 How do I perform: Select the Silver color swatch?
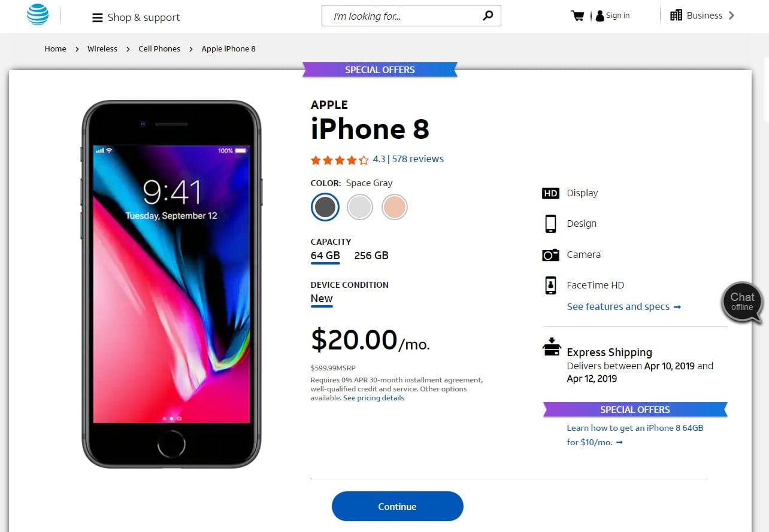point(360,207)
